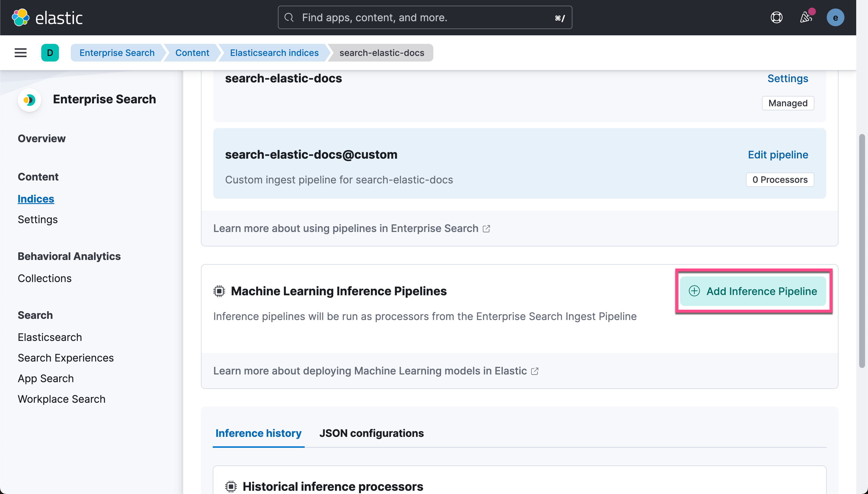The image size is (868, 494).
Task: Open Overview in the sidebar
Action: pyautogui.click(x=42, y=138)
